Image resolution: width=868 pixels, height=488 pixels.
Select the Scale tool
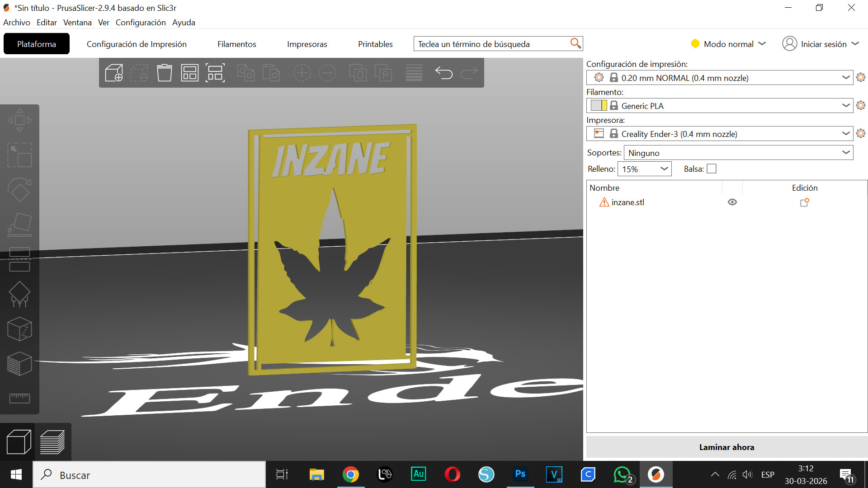[x=20, y=155]
